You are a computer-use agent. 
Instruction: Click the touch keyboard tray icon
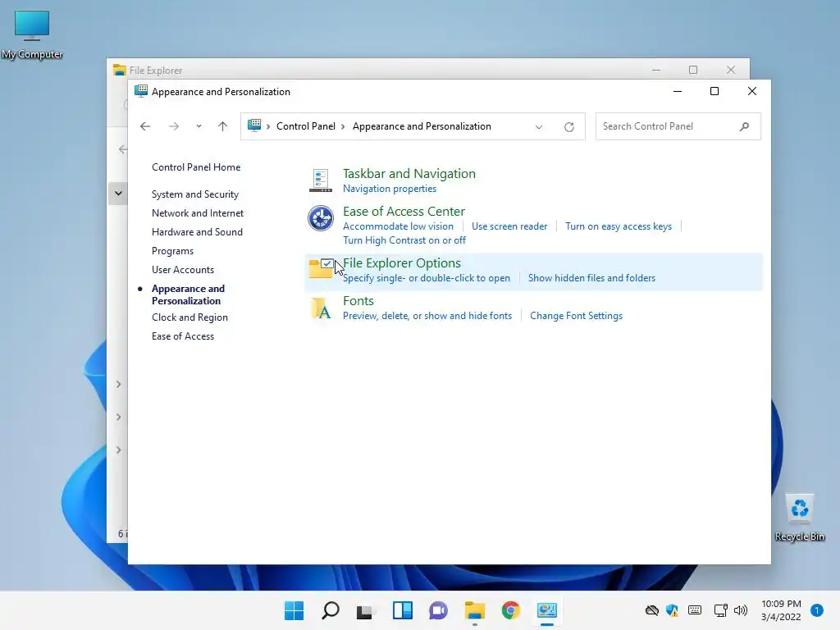click(x=695, y=610)
